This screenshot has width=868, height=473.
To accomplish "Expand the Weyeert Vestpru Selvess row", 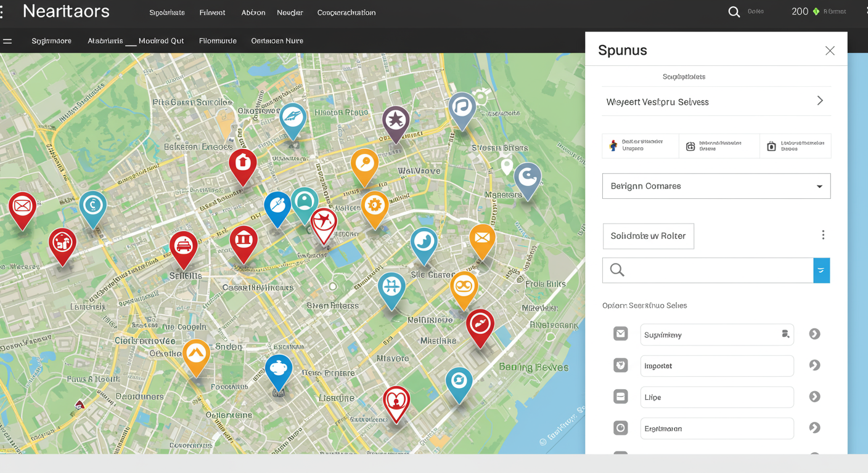I will click(x=716, y=102).
